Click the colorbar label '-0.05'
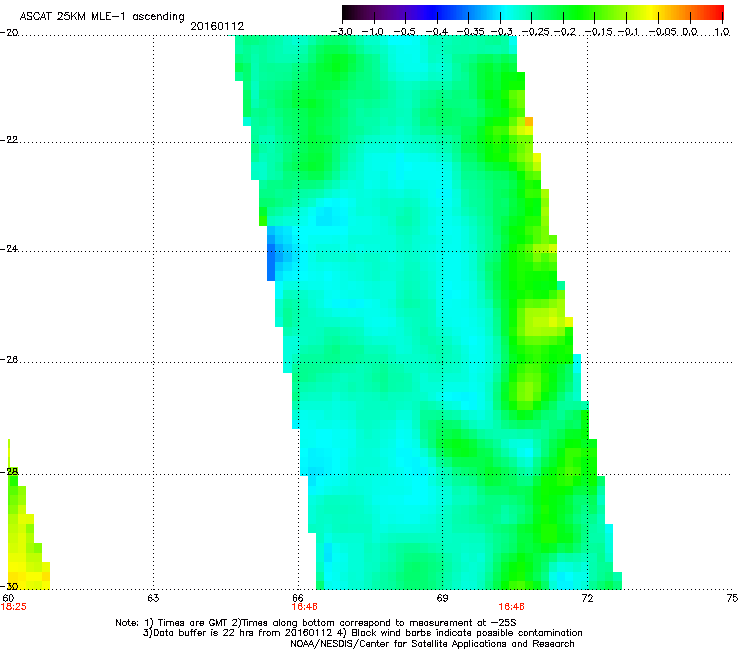This screenshot has width=740, height=650. (664, 32)
